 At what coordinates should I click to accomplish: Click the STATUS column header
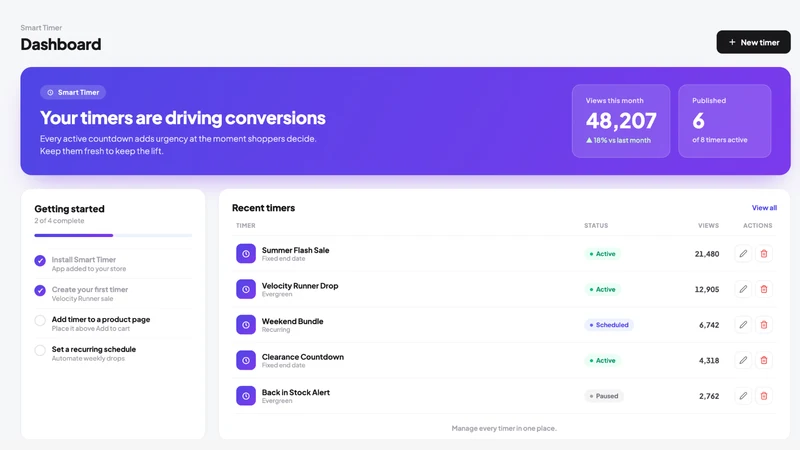(596, 226)
